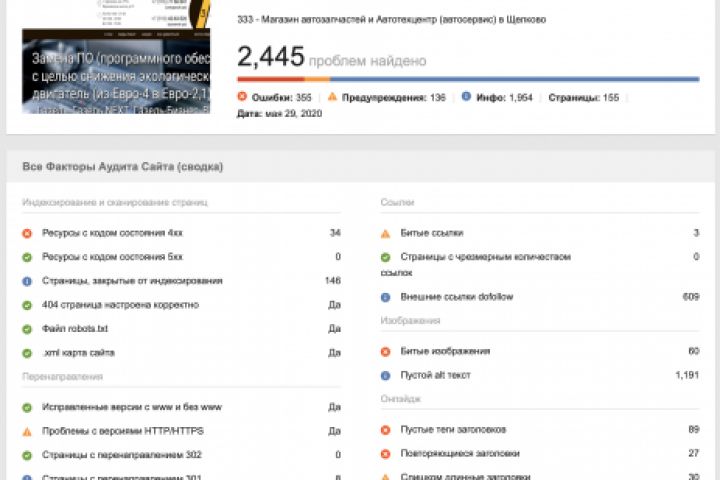The height and width of the screenshot is (480, 720).
Task: Click info icon for Пустой alt текст
Action: [385, 376]
